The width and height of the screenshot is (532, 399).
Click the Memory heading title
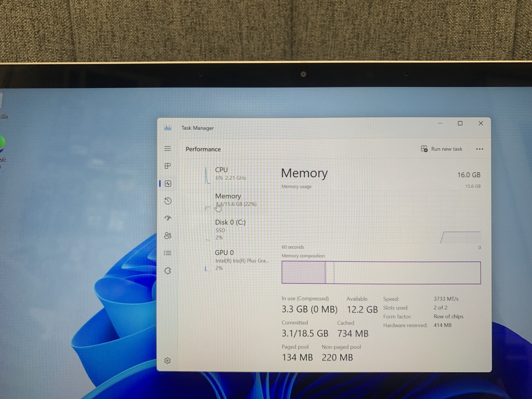[304, 173]
